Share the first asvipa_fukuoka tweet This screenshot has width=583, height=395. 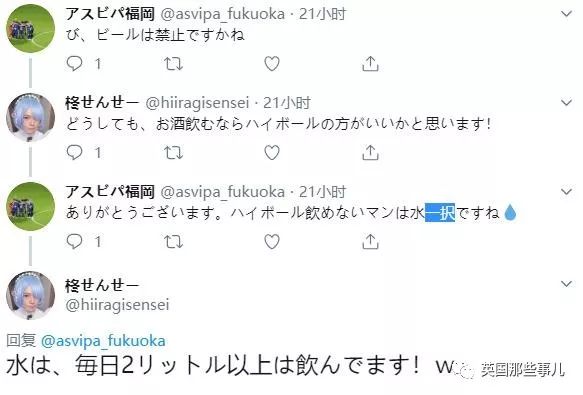tap(370, 64)
